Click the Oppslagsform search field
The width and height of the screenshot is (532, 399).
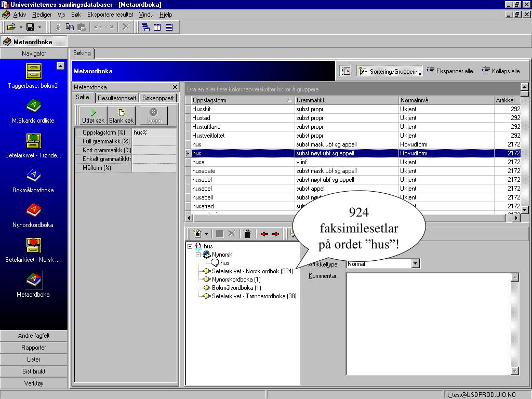coord(154,132)
